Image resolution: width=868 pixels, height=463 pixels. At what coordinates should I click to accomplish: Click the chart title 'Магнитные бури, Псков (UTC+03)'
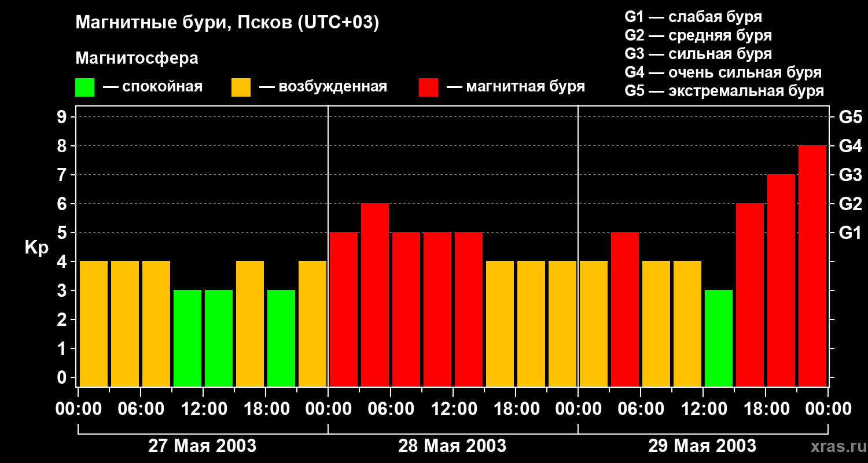(227, 23)
